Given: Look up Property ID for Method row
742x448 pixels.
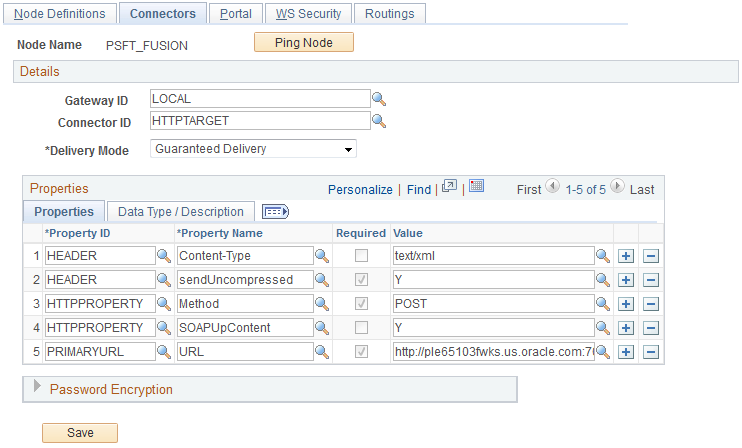Looking at the screenshot, I should click(x=164, y=304).
